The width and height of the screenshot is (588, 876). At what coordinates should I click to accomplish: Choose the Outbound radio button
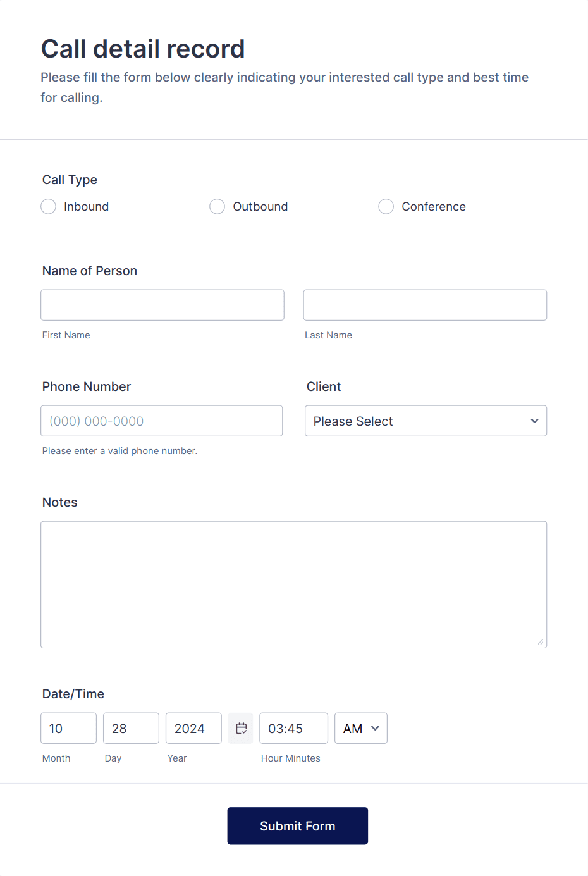[x=217, y=206]
